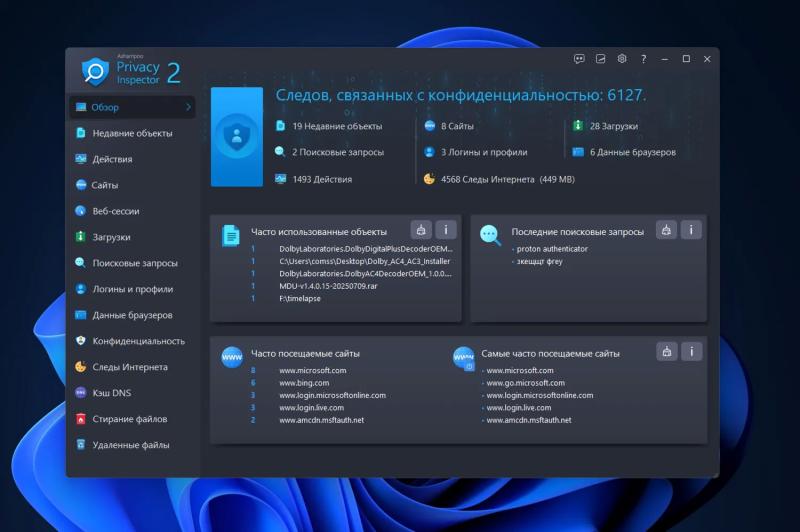Image resolution: width=800 pixels, height=532 pixels.
Task: Open Кэш DNS in the sidebar
Action: 133,393
